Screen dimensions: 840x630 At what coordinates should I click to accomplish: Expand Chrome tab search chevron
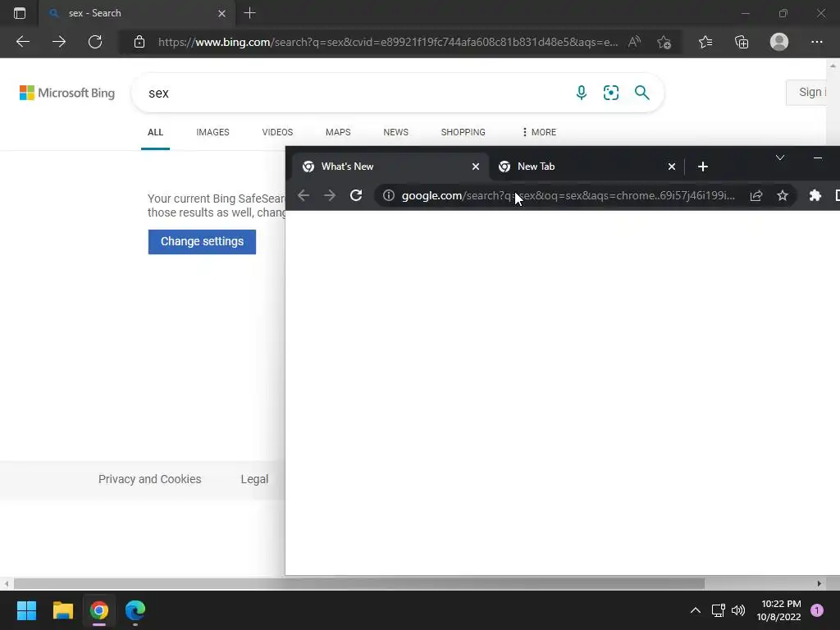click(x=780, y=157)
